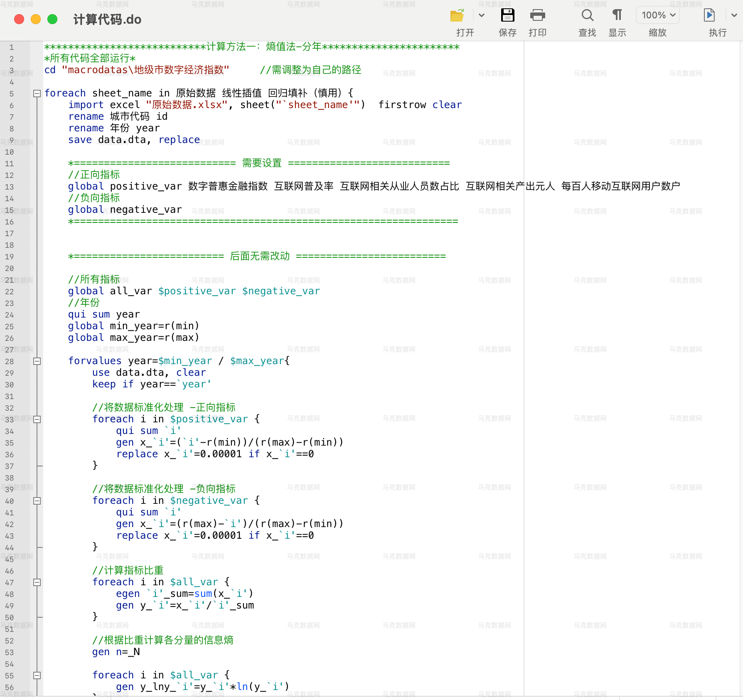
Task: Expand the Execute options arrow
Action: (x=734, y=16)
